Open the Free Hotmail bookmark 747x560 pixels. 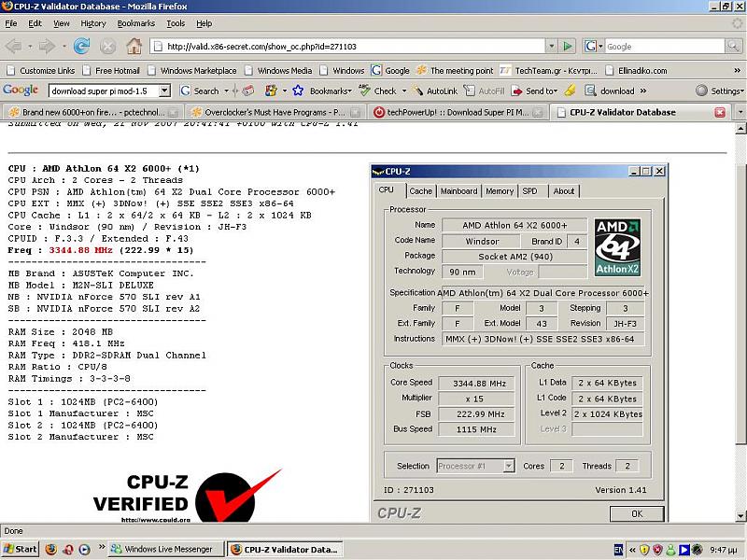click(111, 71)
